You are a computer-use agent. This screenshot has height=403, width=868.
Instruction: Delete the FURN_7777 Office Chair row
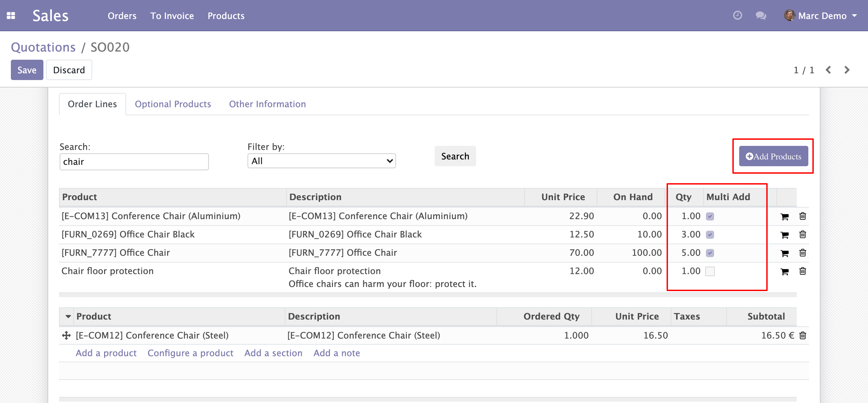click(x=803, y=253)
